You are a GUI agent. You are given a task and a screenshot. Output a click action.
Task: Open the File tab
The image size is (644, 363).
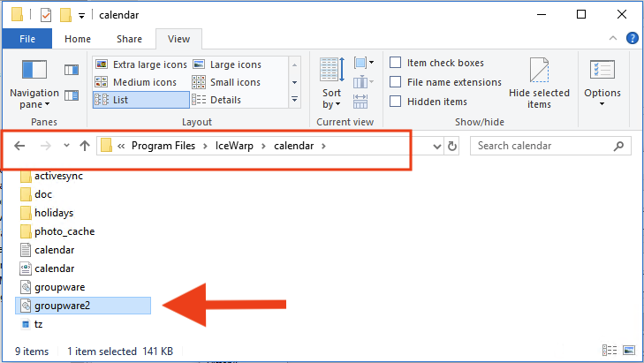coord(27,39)
